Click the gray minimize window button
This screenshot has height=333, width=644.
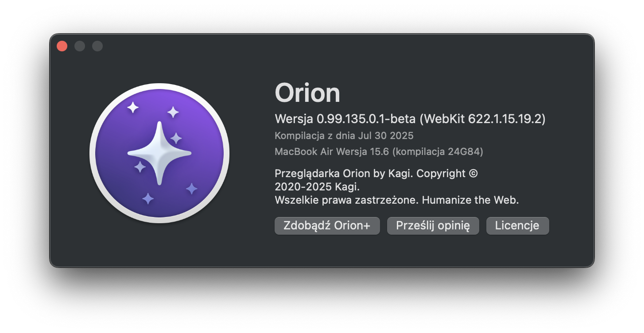[x=80, y=46]
